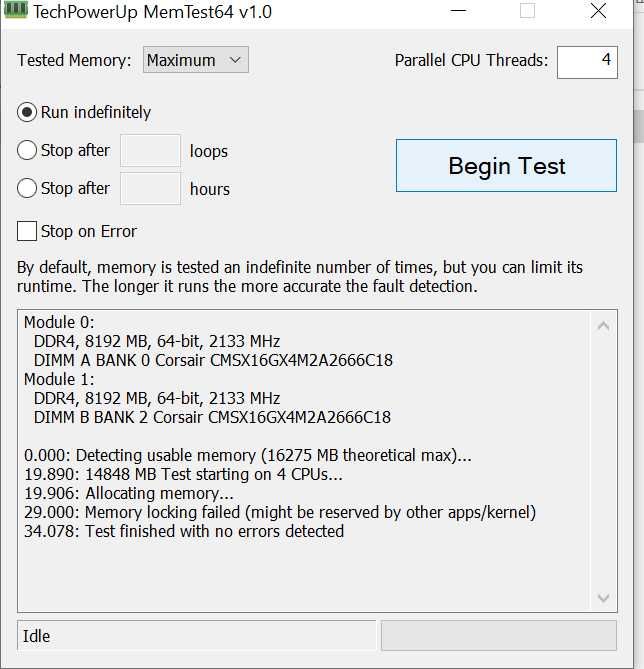Viewport: 644px width, 669px height.
Task: Click the log scroll down arrow
Action: (603, 598)
